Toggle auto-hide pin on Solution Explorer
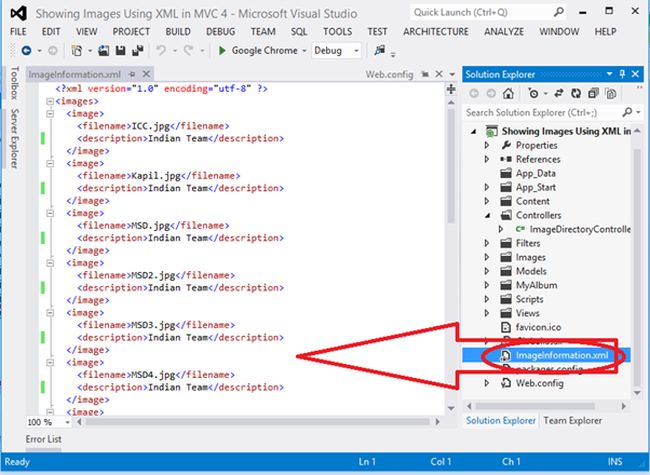650x475 pixels. coord(622,75)
